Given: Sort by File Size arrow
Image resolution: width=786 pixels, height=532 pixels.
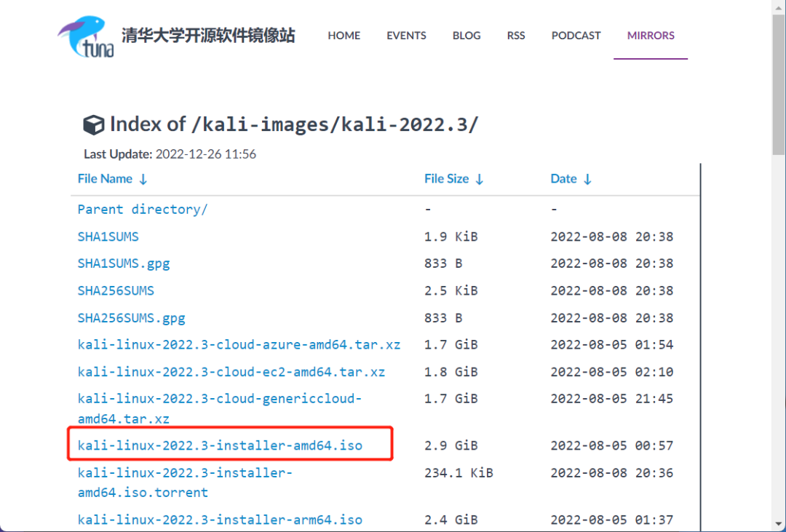Looking at the screenshot, I should click(479, 180).
